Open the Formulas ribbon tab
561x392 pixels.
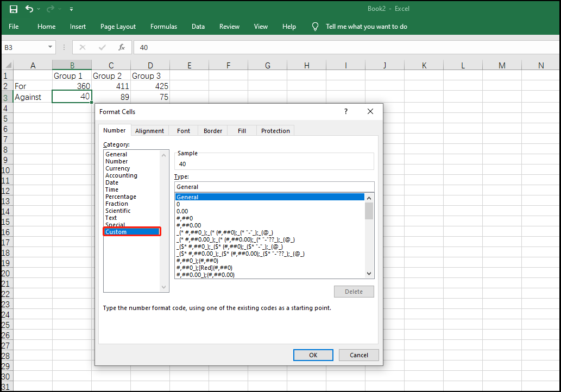163,27
